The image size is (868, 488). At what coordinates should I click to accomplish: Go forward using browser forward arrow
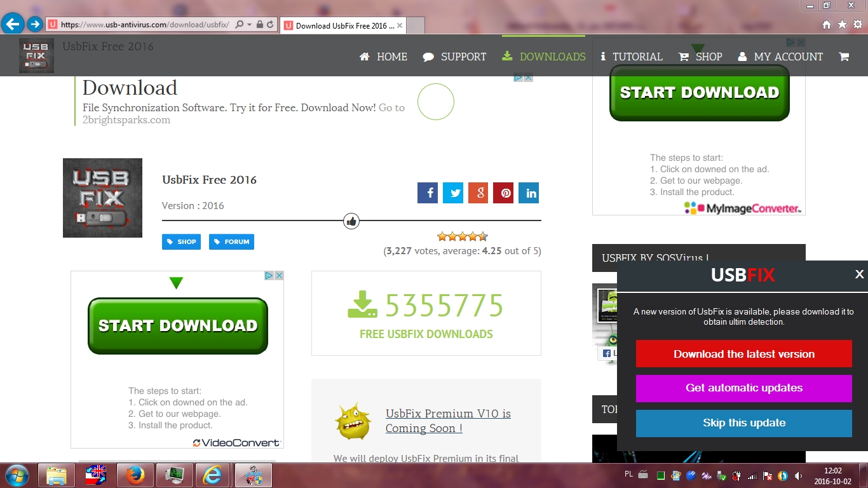[34, 25]
